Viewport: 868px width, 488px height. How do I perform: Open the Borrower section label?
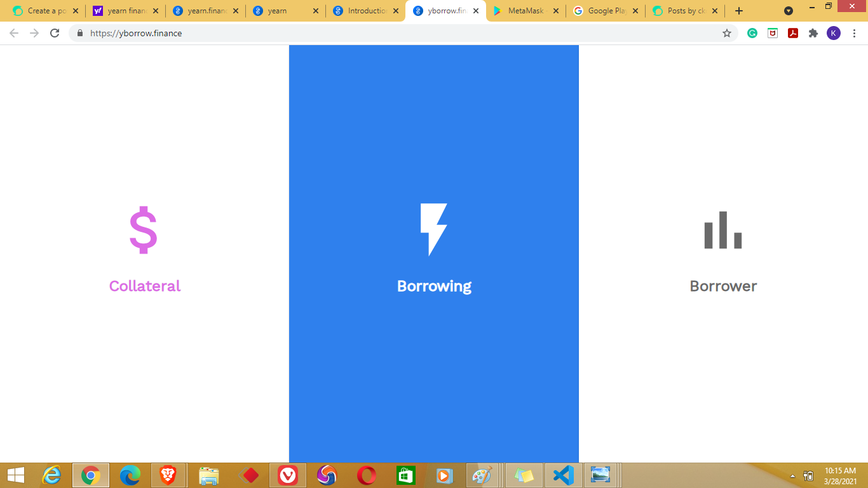pos(723,286)
